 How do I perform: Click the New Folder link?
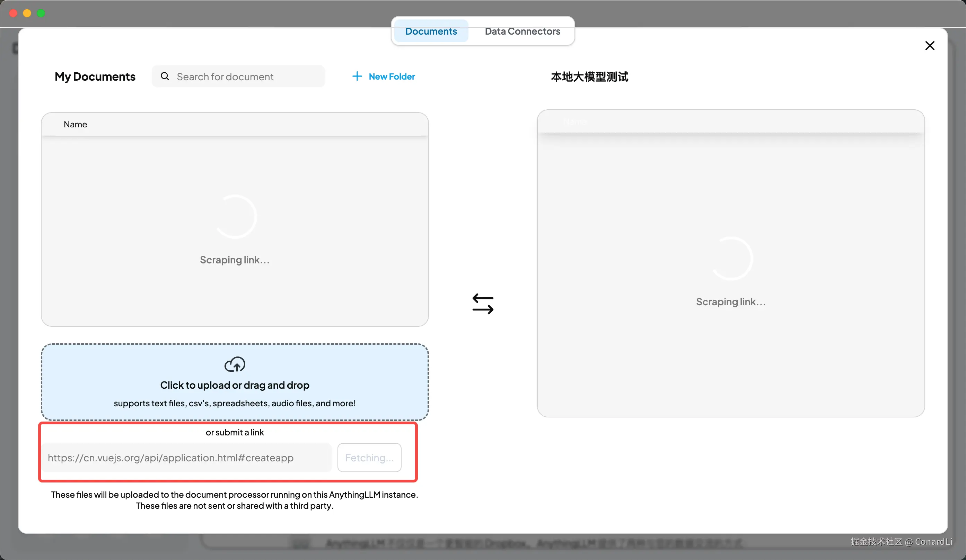coord(392,76)
